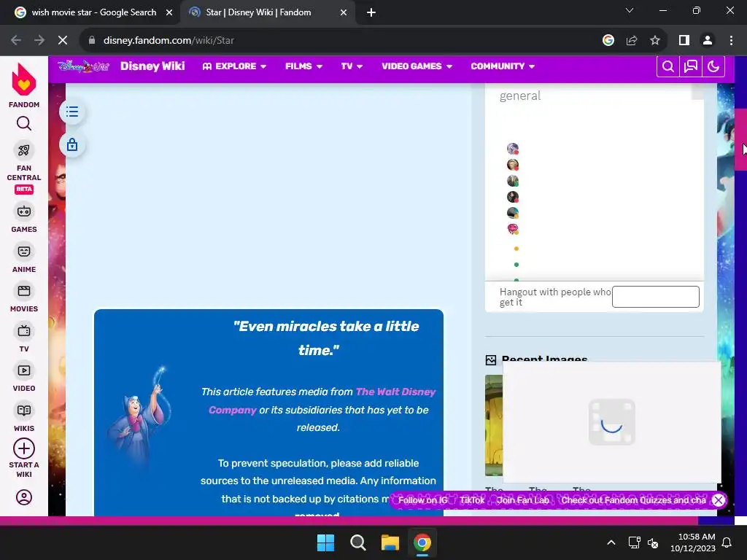Close the Star Disney Wiki tab

pos(344,13)
